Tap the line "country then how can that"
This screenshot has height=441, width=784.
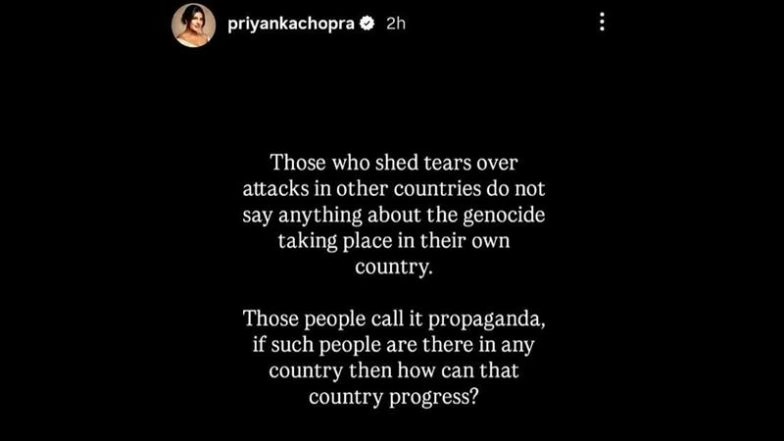tap(394, 371)
